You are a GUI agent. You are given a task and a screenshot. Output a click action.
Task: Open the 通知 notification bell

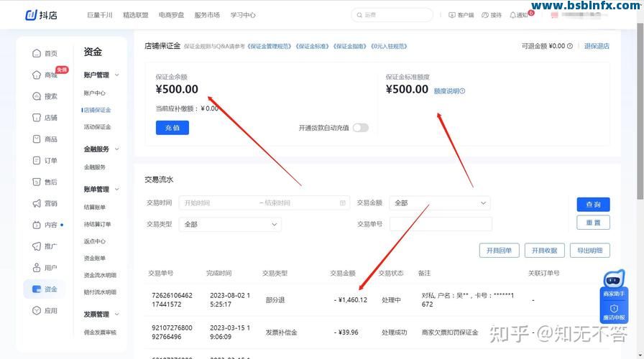point(512,15)
